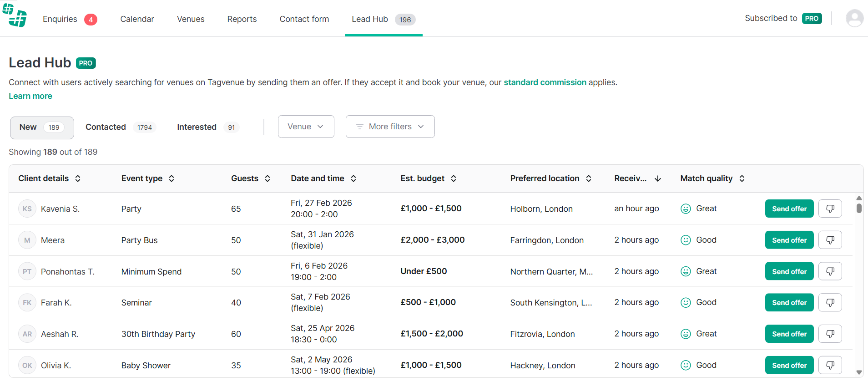The image size is (868, 392).
Task: Open standard commission link
Action: click(x=545, y=82)
